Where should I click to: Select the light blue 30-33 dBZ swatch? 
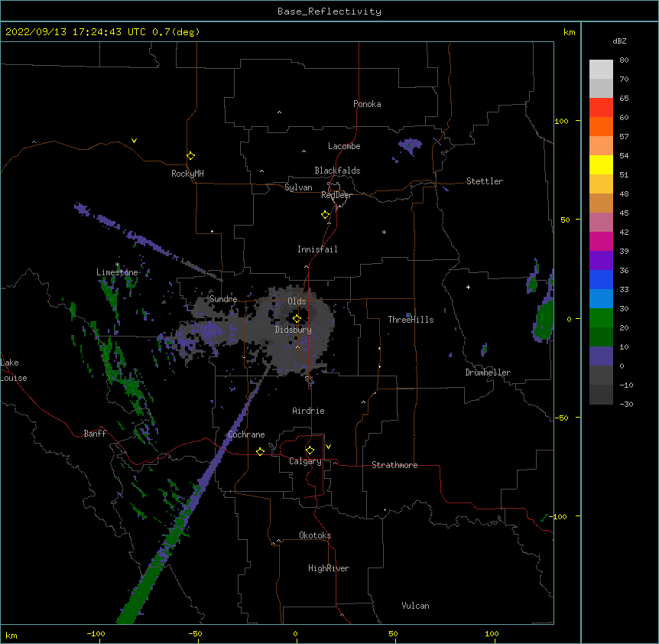tap(601, 299)
